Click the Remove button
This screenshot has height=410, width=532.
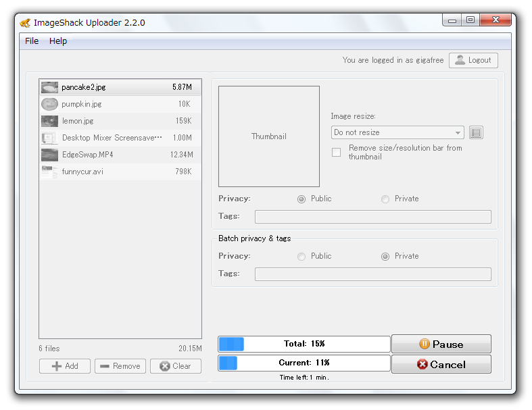click(x=120, y=366)
